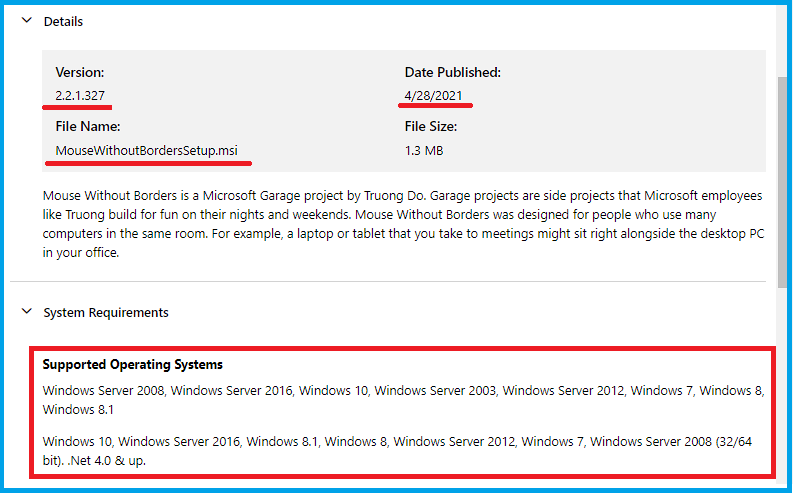Image resolution: width=793 pixels, height=495 pixels.
Task: Click the System Requirements heading
Action: click(x=106, y=312)
